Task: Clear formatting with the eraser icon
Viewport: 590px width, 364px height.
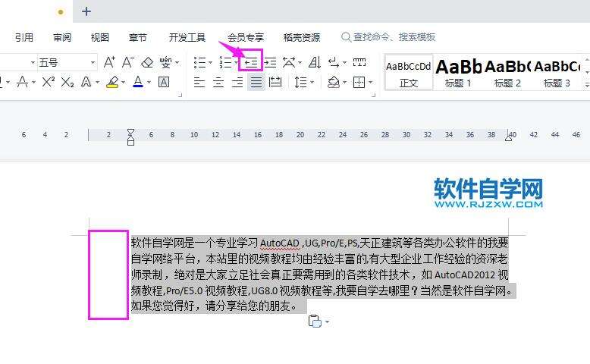Action: click(147, 62)
